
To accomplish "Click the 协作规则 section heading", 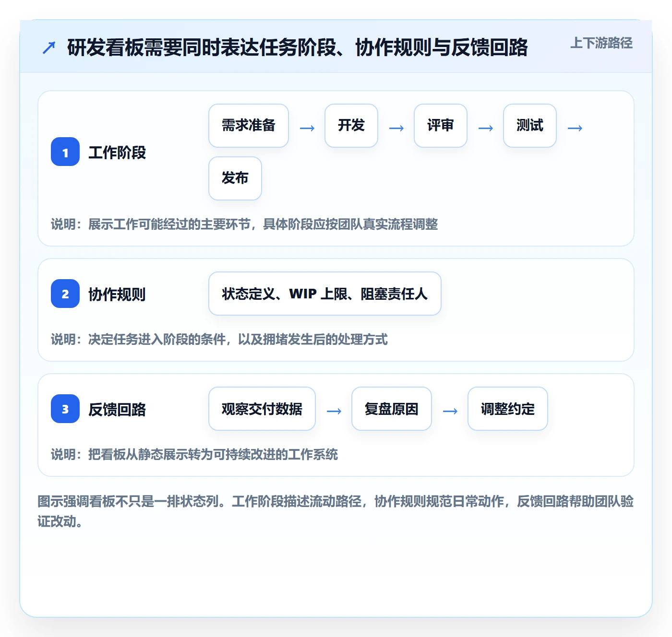I will [x=117, y=294].
